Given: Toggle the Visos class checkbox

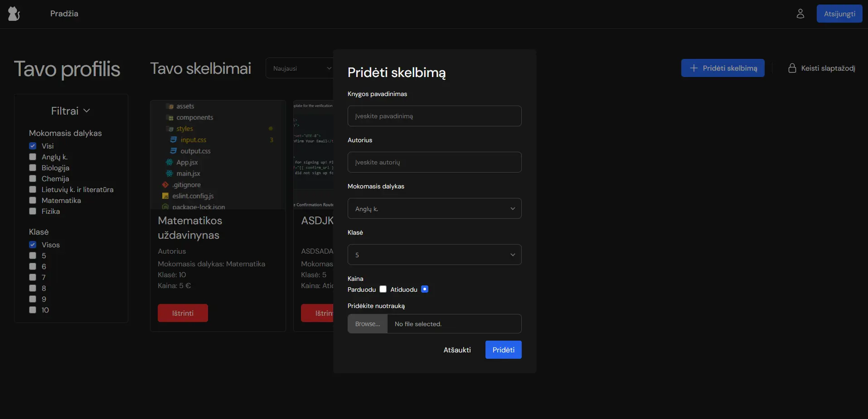Looking at the screenshot, I should tap(33, 245).
